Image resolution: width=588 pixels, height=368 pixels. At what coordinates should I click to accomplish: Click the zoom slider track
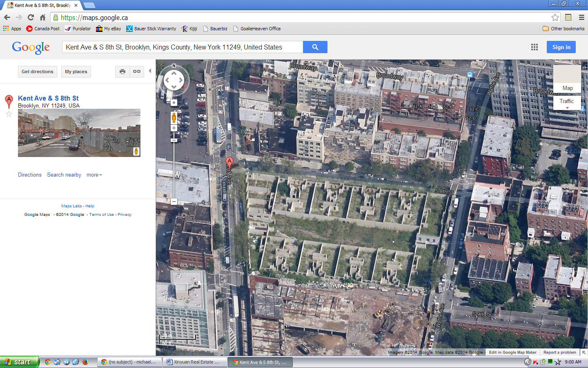click(x=174, y=172)
